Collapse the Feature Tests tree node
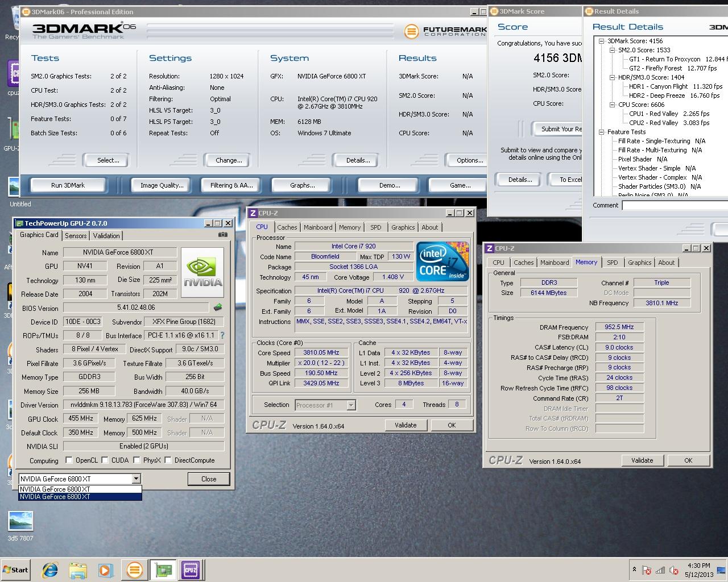 602,132
